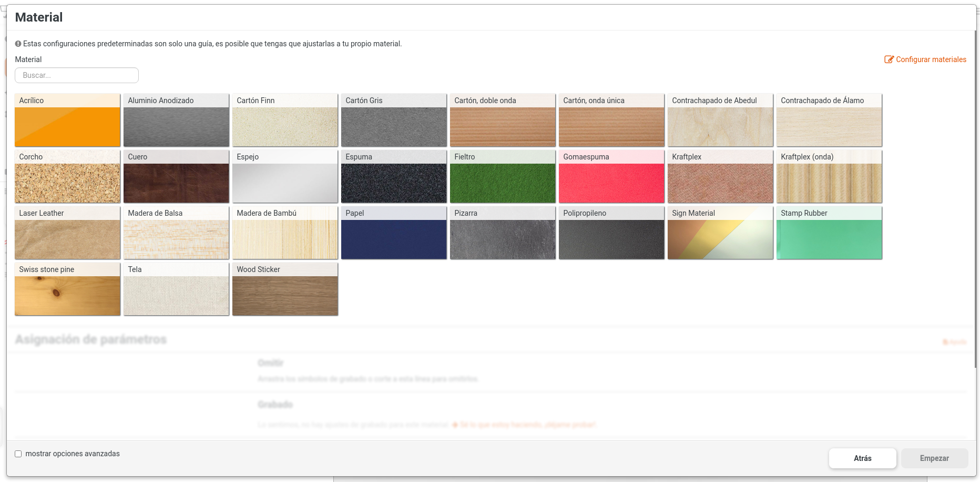Choose the Espejo mirror material
The width and height of the screenshot is (980, 482).
(x=285, y=177)
